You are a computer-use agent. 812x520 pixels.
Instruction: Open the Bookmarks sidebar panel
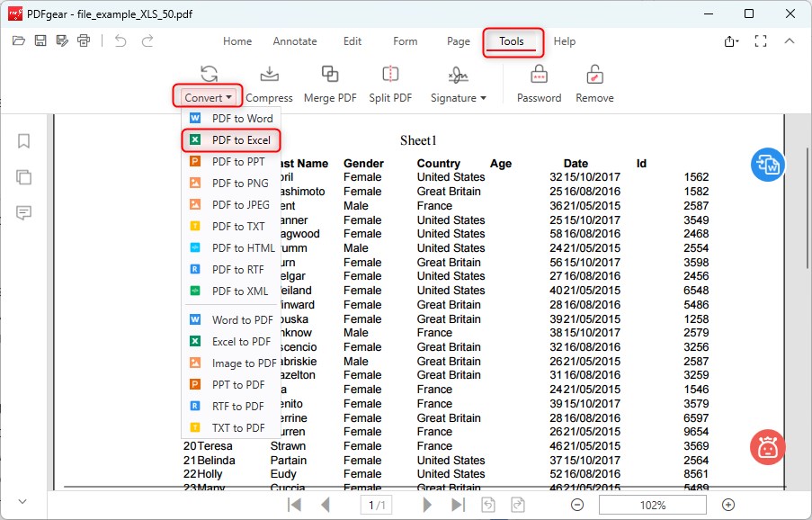coord(23,141)
